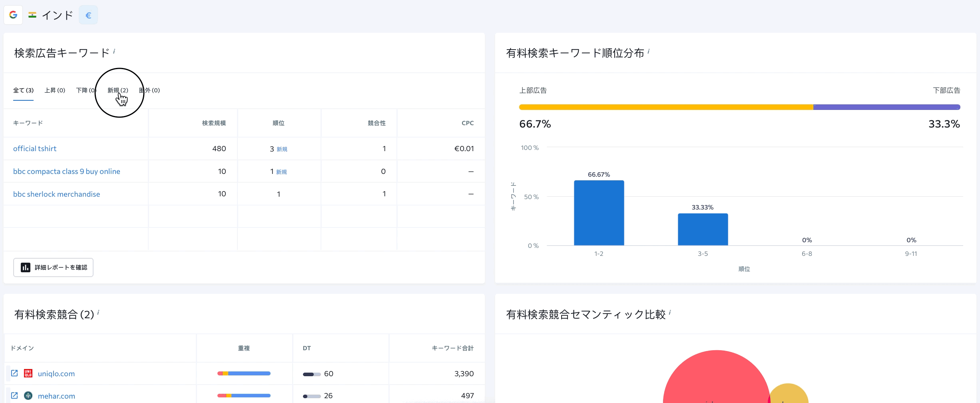Open mehar.com external link icon

(x=14, y=395)
